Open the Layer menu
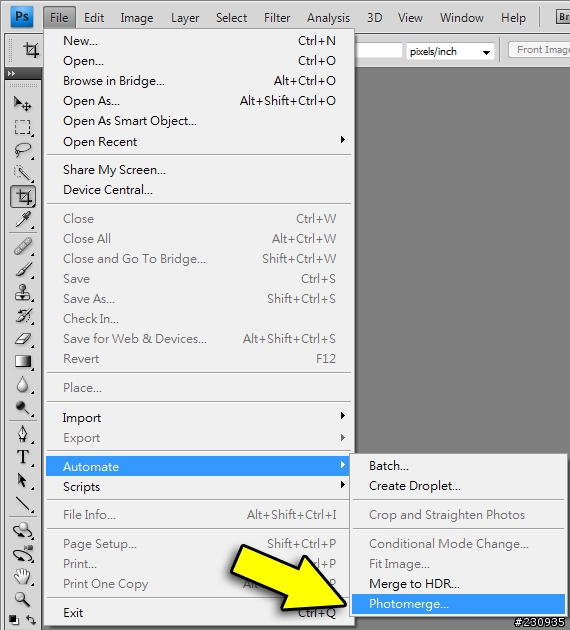570x630 pixels. click(x=185, y=18)
